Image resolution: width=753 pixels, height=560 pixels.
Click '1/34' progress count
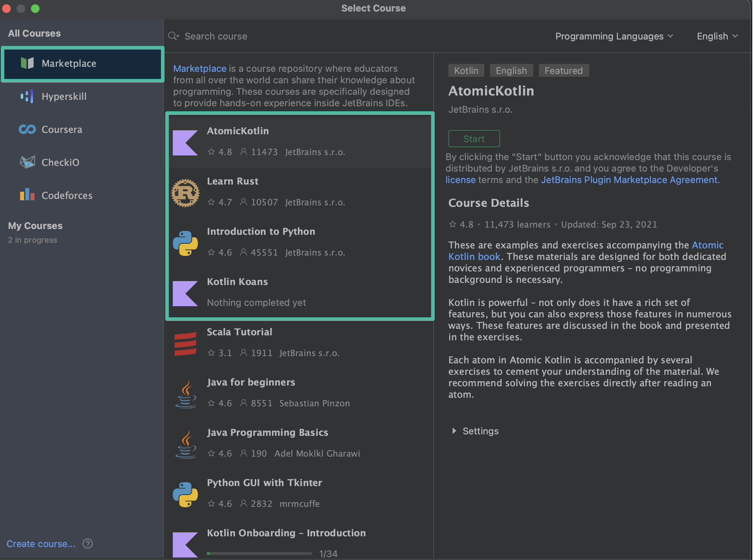tap(328, 554)
